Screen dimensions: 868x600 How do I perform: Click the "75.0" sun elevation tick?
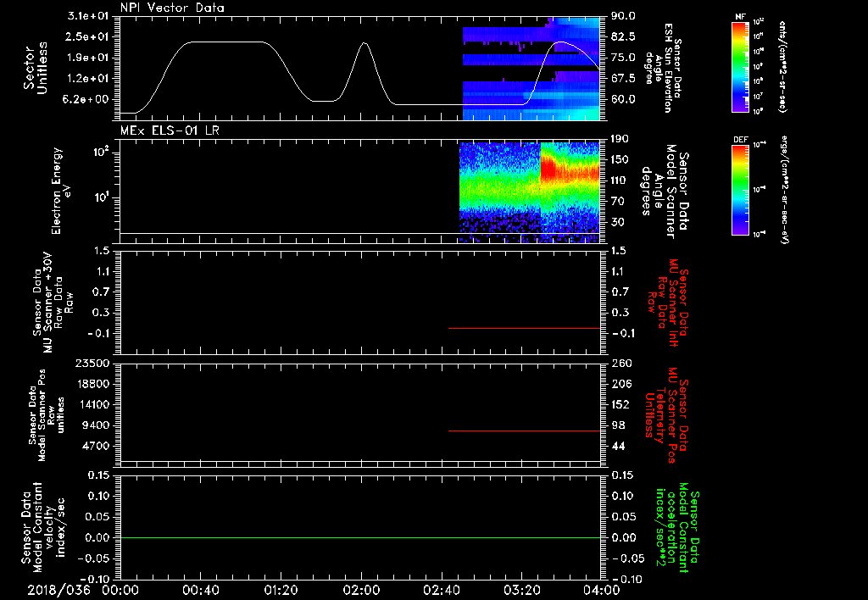tap(623, 58)
